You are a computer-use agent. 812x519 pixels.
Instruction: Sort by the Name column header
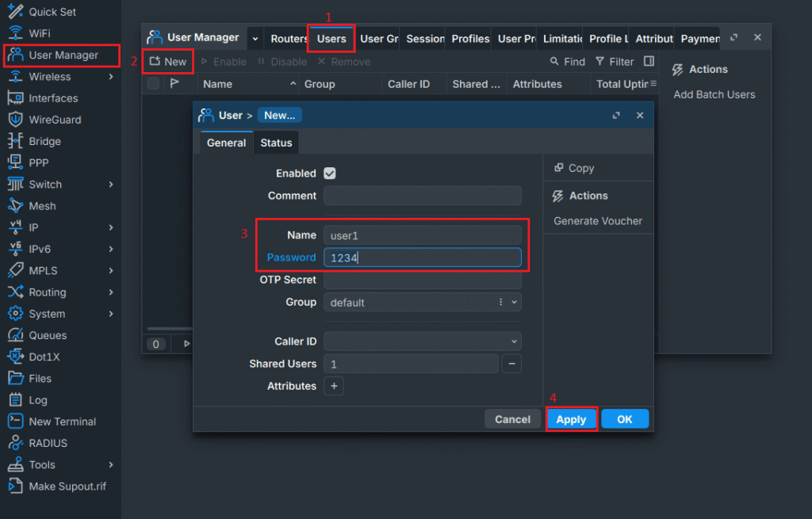click(248, 84)
